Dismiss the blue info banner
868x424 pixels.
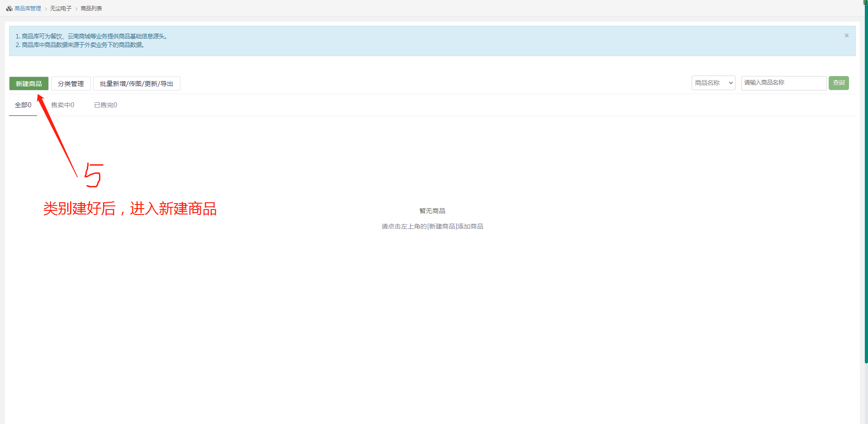pyautogui.click(x=846, y=36)
